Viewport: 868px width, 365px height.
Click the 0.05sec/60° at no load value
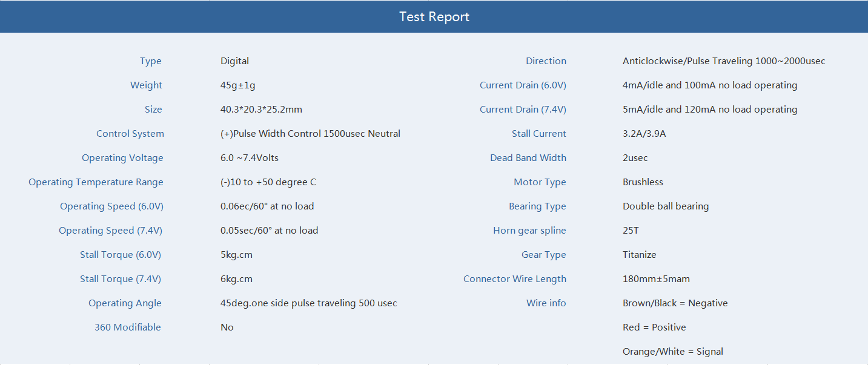(269, 231)
